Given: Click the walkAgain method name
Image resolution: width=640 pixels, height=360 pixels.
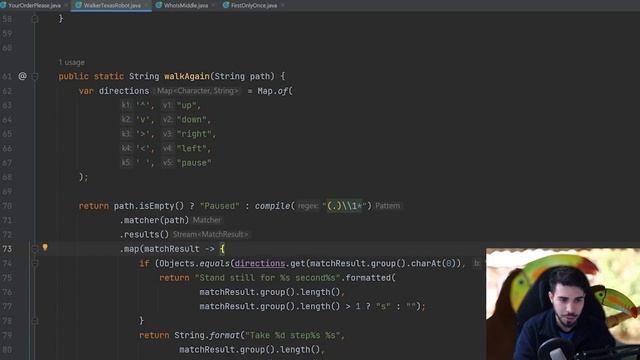Looking at the screenshot, I should coord(187,76).
